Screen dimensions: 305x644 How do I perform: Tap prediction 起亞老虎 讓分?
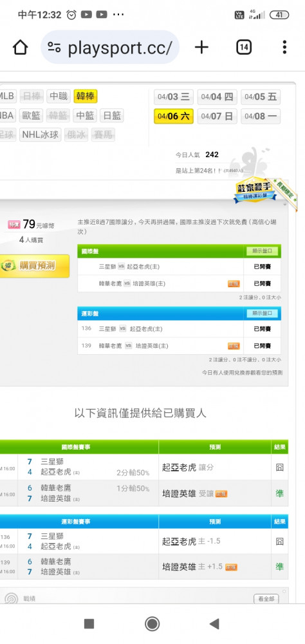pyautogui.click(x=188, y=468)
